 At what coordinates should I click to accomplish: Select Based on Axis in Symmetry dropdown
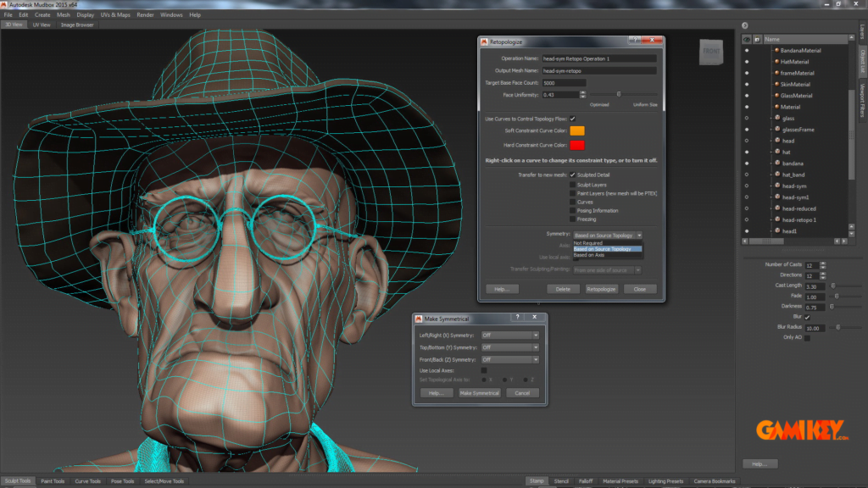[x=589, y=255]
